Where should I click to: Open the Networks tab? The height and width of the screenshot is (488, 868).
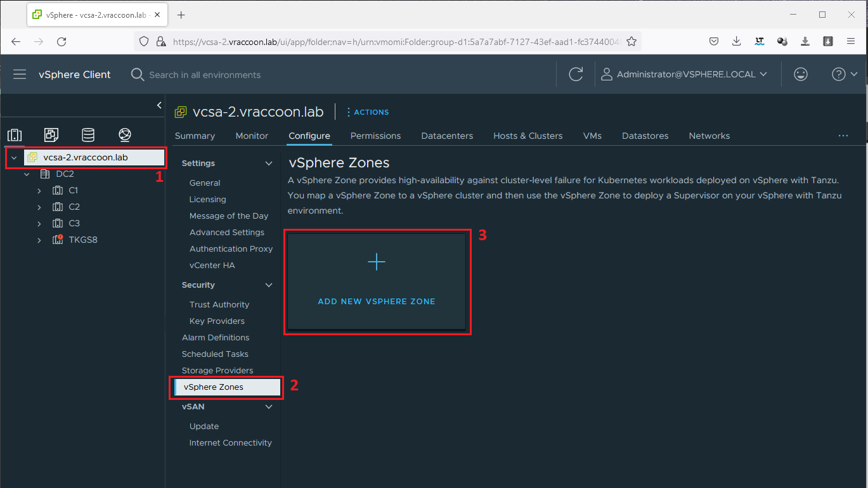pos(709,136)
